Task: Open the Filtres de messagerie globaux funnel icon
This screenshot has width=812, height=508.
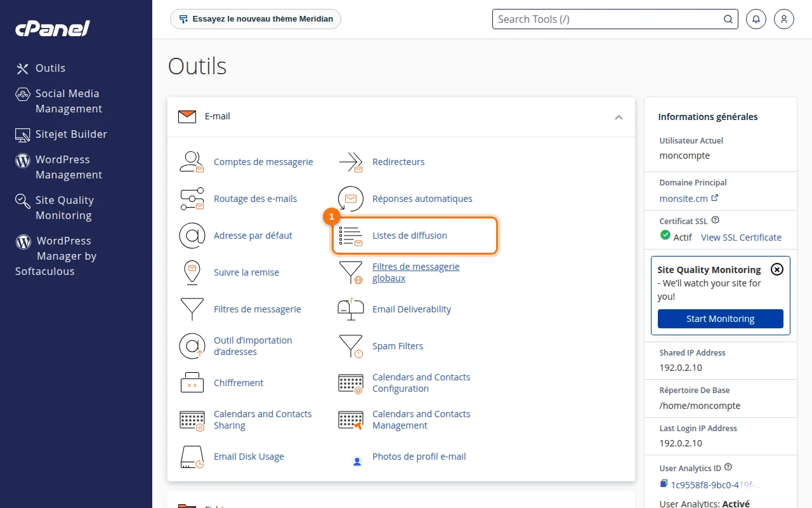Action: tap(350, 272)
